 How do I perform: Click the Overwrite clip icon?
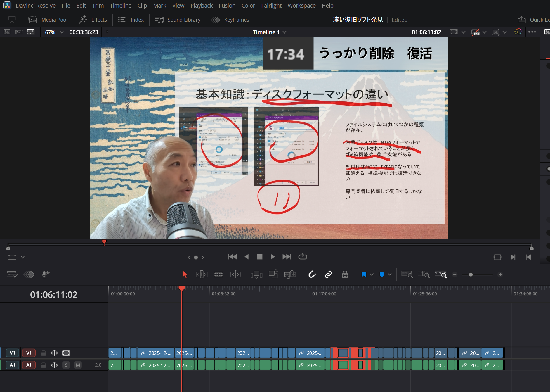pyautogui.click(x=273, y=275)
